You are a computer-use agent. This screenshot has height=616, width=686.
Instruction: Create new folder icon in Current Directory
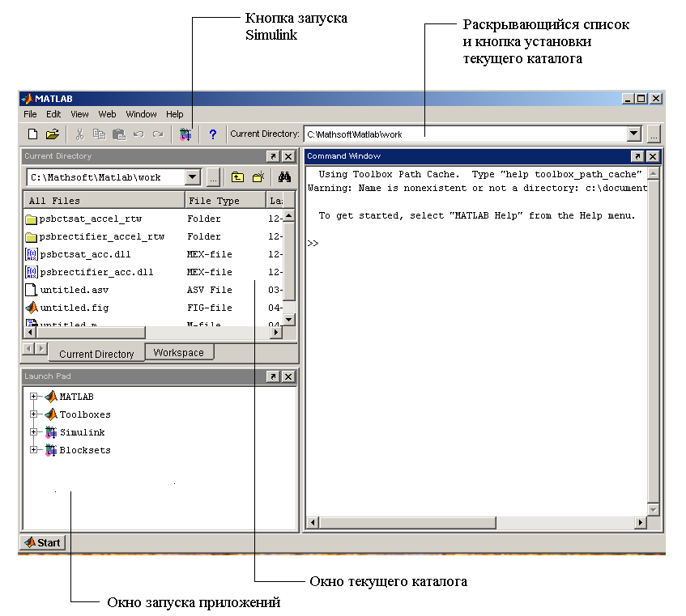click(x=258, y=177)
